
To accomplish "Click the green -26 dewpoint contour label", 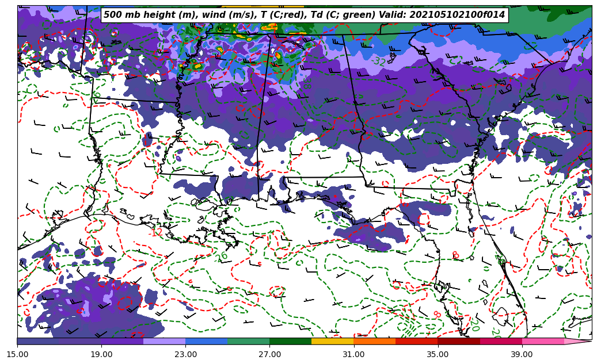I will pyautogui.click(x=220, y=256).
